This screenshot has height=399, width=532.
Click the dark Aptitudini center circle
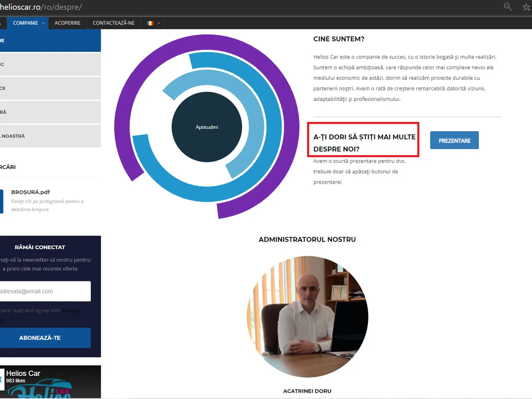click(x=207, y=127)
